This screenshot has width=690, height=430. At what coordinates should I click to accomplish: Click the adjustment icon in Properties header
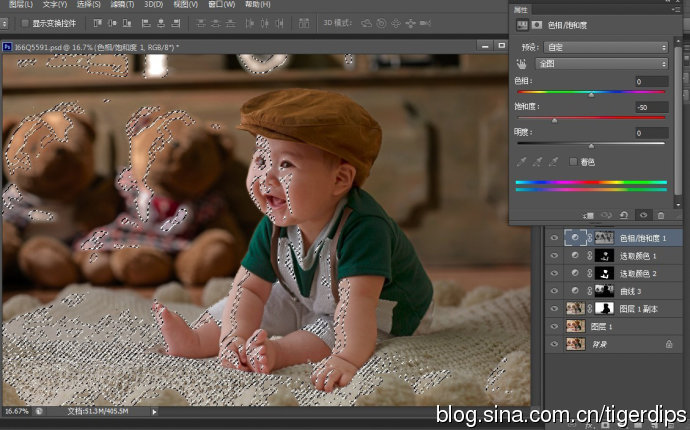coord(522,25)
